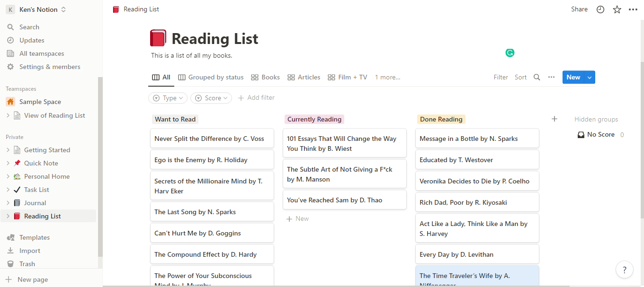The height and width of the screenshot is (287, 644).
Task: Click the Import download icon
Action: [10, 251]
